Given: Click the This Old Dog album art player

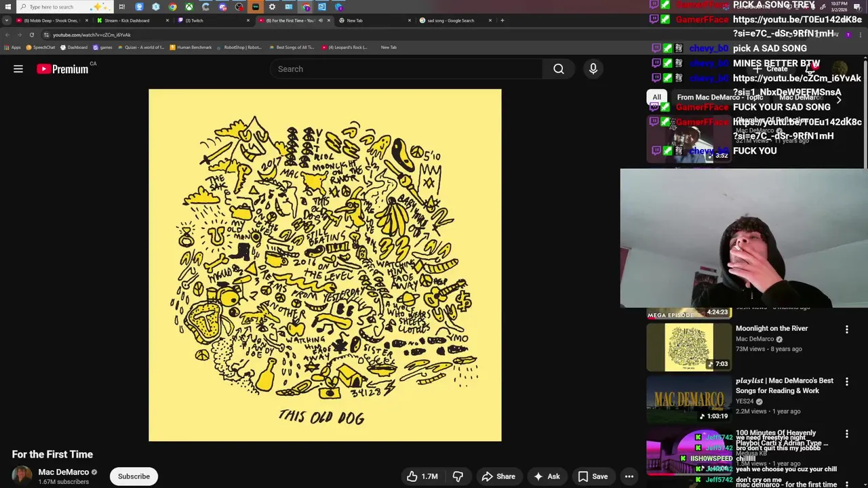Looking at the screenshot, I should point(325,265).
